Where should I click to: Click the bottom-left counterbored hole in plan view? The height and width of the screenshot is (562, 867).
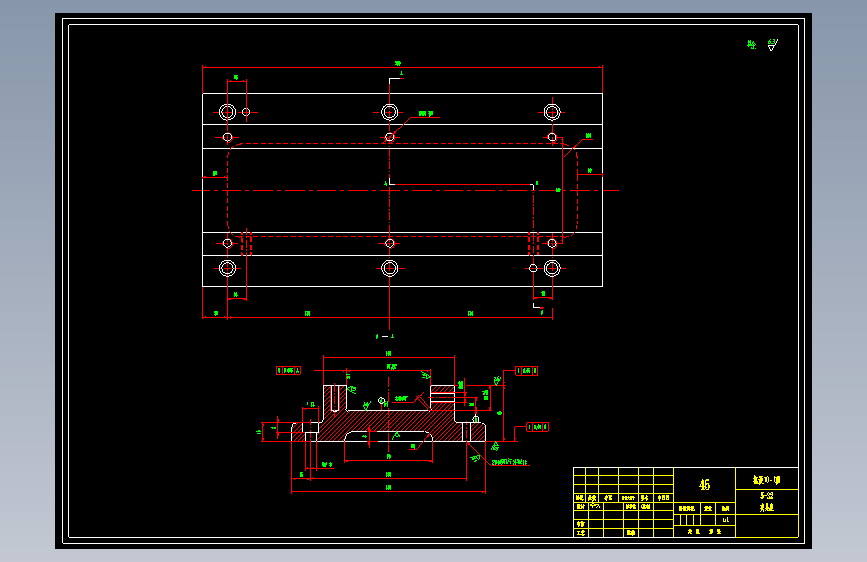pos(227,268)
